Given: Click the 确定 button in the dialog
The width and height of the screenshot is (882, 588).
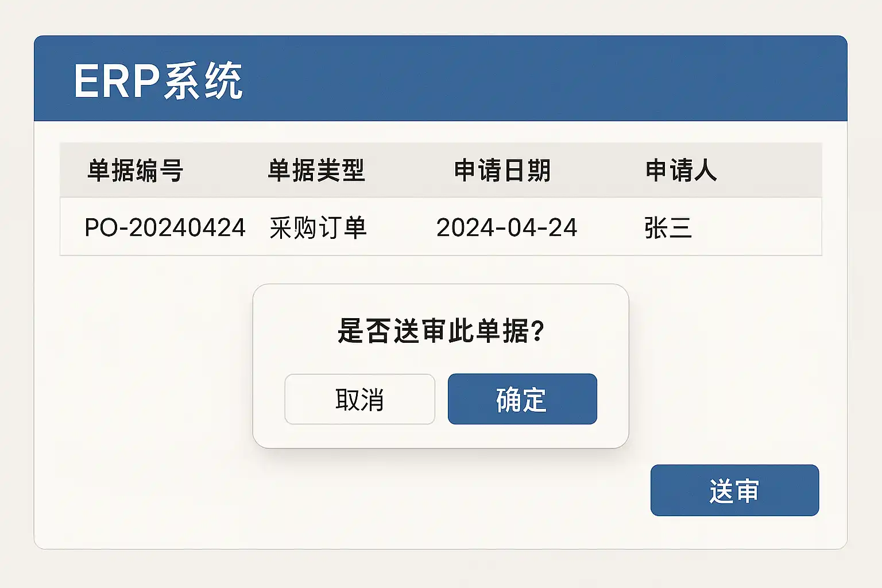Looking at the screenshot, I should click(x=522, y=399).
